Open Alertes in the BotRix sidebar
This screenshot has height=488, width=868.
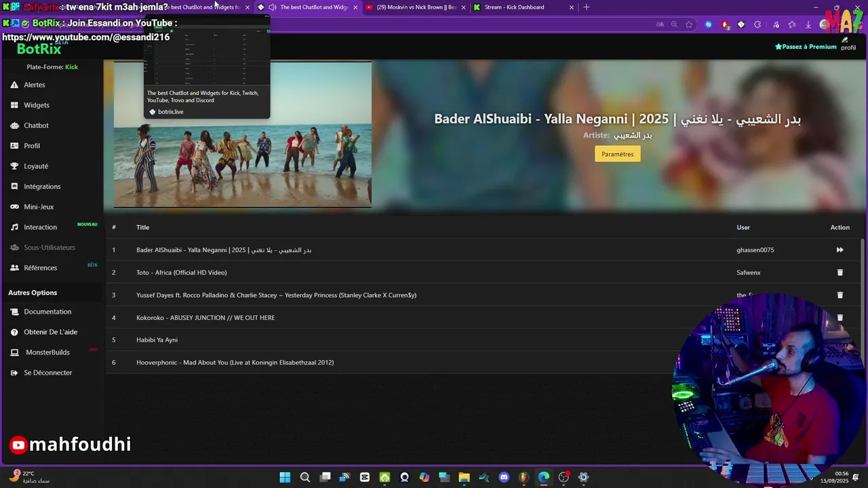coord(35,85)
